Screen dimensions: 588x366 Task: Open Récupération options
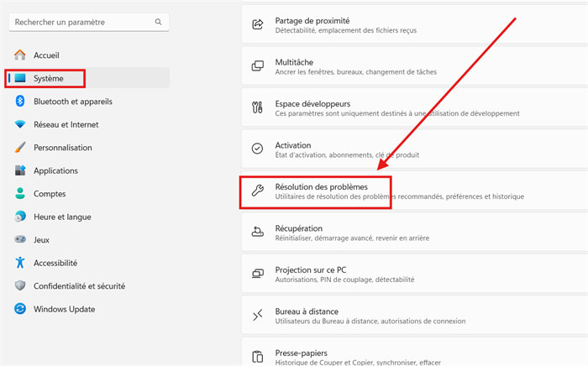click(x=415, y=233)
